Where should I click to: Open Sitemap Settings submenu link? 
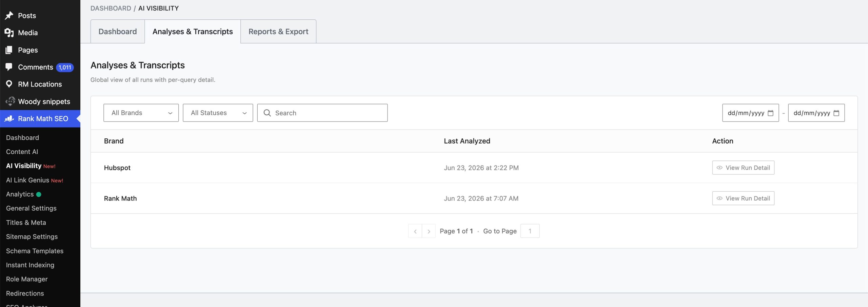(32, 237)
